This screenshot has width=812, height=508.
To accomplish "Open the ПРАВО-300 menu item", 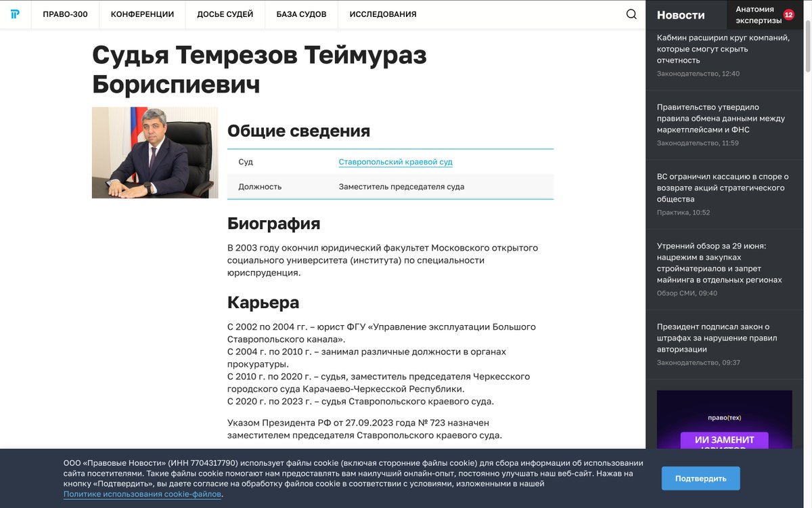I will 65,14.
